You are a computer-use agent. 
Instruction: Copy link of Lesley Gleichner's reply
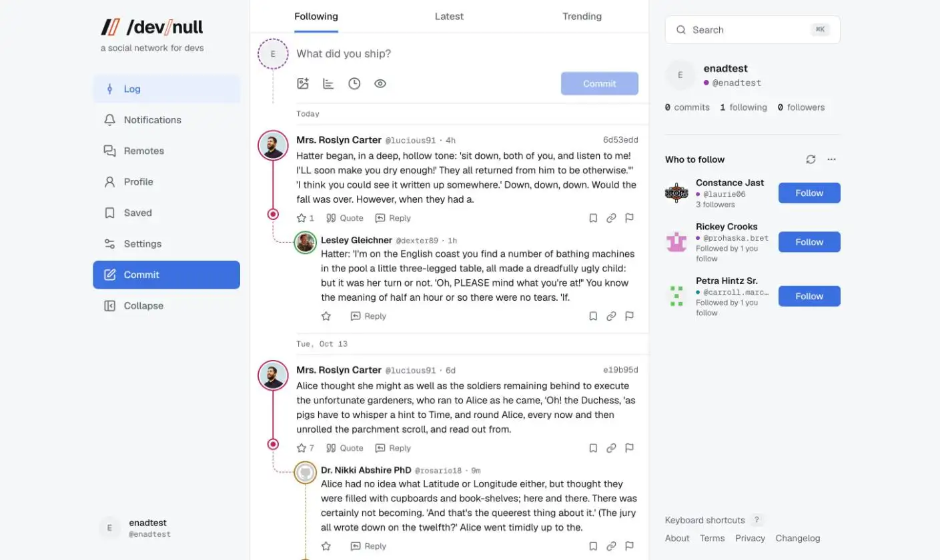click(x=611, y=316)
